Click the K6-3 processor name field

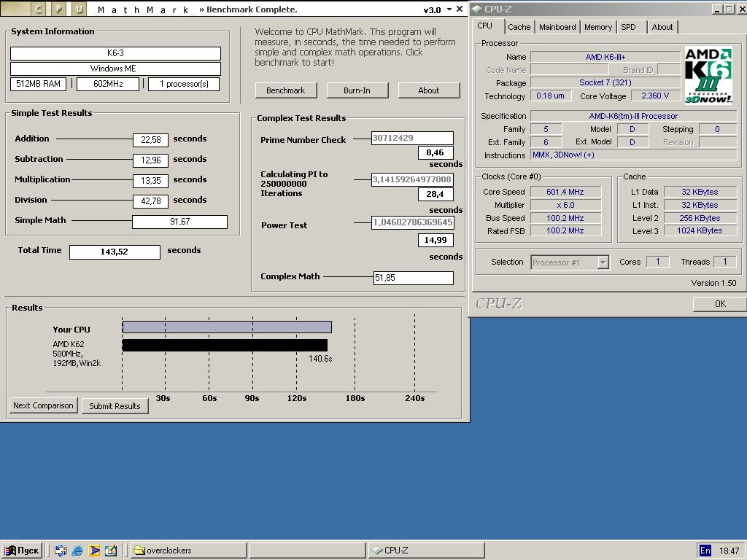tap(115, 53)
